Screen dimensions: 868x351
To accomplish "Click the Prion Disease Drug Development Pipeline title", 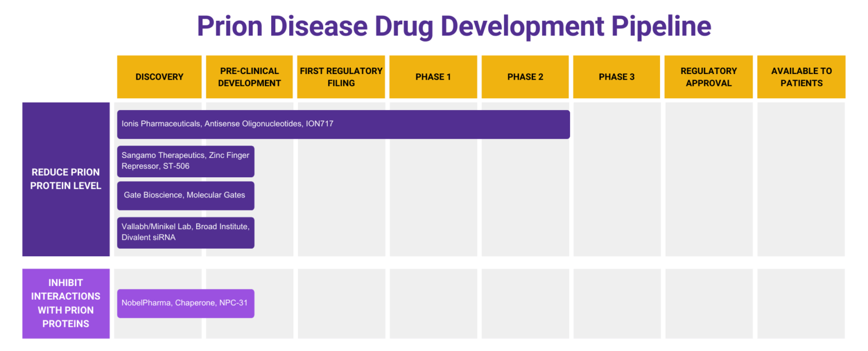I will coord(453,26).
